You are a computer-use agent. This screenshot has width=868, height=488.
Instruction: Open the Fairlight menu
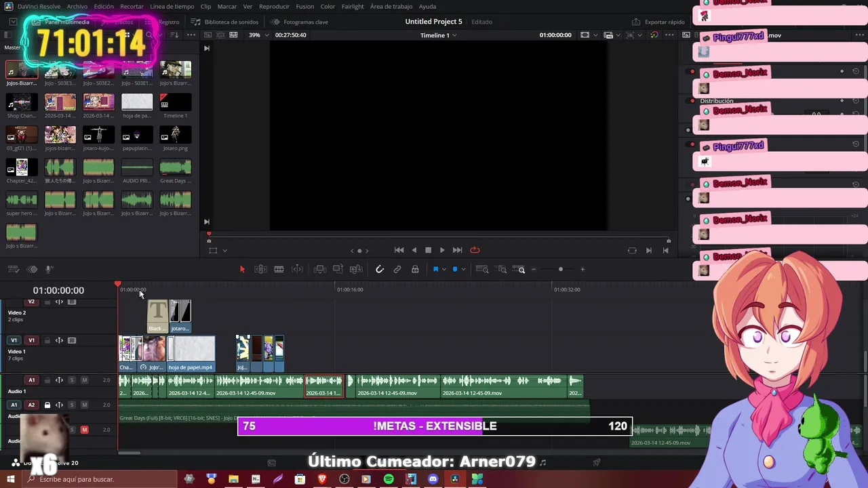(353, 6)
